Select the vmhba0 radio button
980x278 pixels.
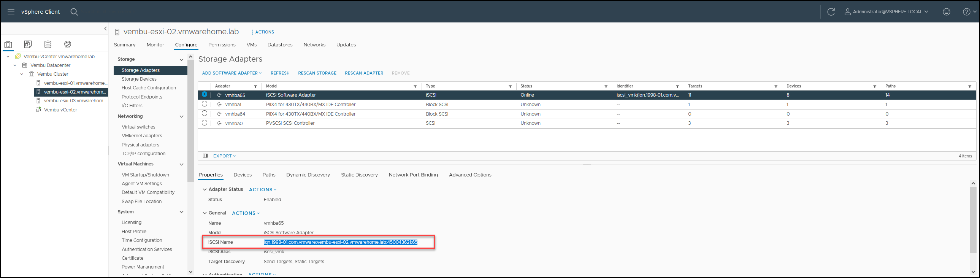(205, 123)
